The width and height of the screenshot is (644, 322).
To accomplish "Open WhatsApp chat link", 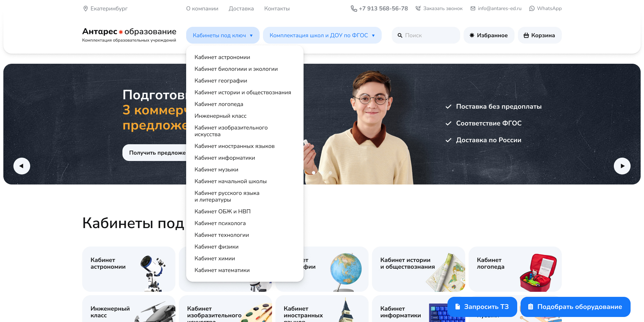I will coord(549,8).
